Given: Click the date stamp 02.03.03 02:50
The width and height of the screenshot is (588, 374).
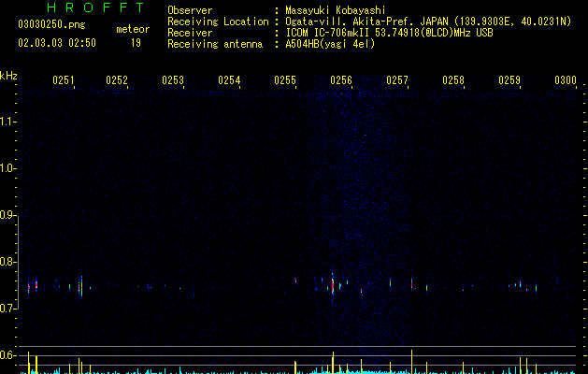Looking at the screenshot, I should click(x=57, y=43).
